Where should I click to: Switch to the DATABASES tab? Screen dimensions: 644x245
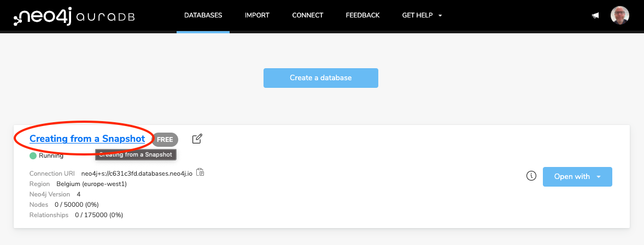(203, 16)
